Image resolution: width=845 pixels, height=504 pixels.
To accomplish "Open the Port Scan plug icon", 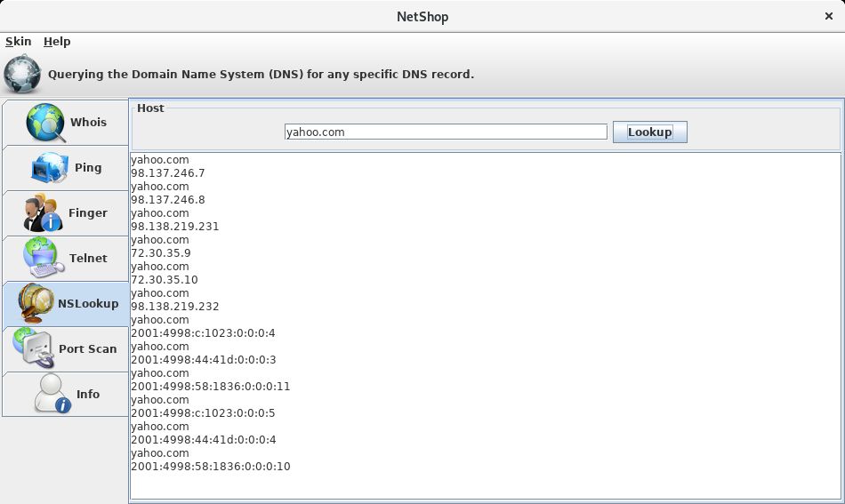I will tap(34, 348).
